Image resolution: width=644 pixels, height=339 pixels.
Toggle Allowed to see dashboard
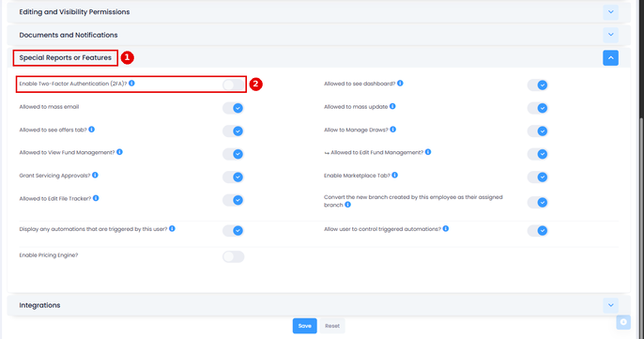coord(538,85)
